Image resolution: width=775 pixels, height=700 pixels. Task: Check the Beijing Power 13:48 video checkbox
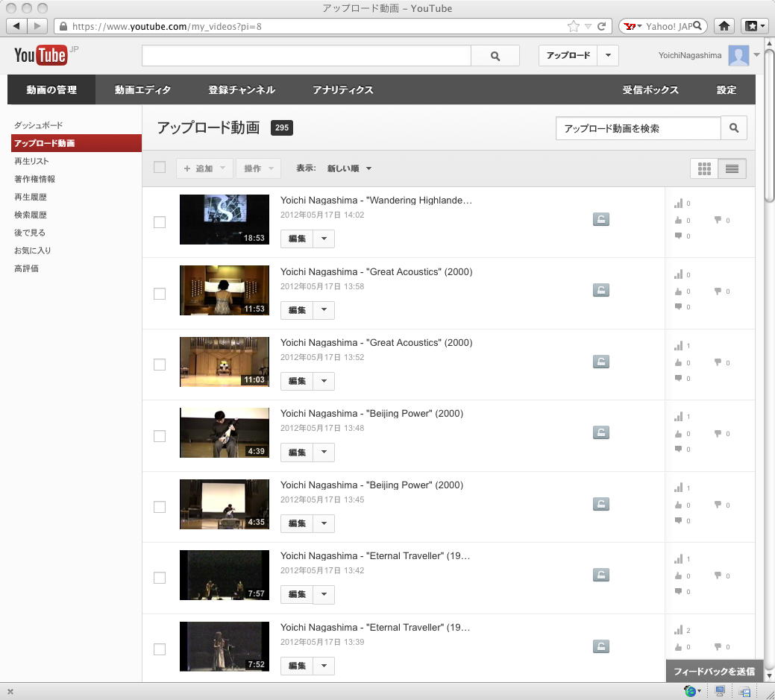point(160,435)
